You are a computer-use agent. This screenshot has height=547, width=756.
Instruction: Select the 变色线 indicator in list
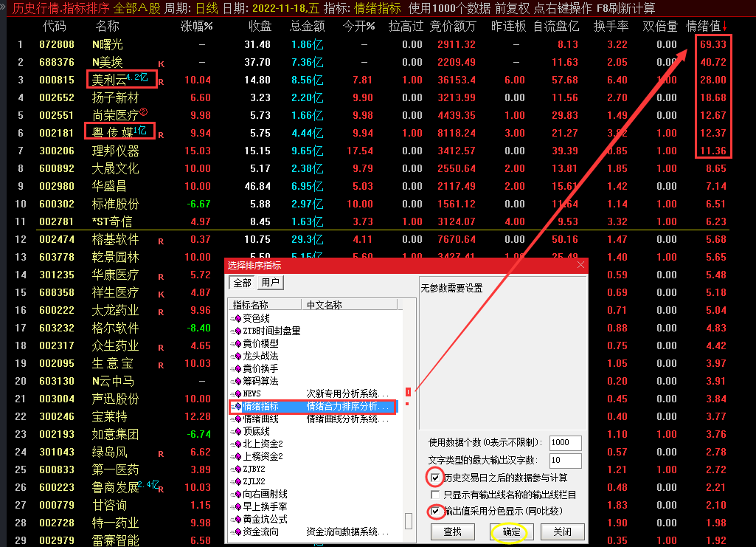point(256,318)
